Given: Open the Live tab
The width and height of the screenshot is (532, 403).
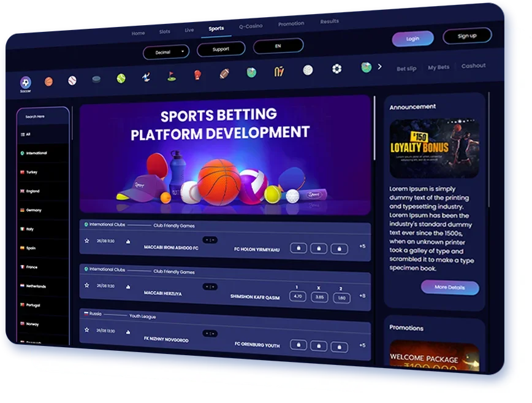Looking at the screenshot, I should point(189,30).
